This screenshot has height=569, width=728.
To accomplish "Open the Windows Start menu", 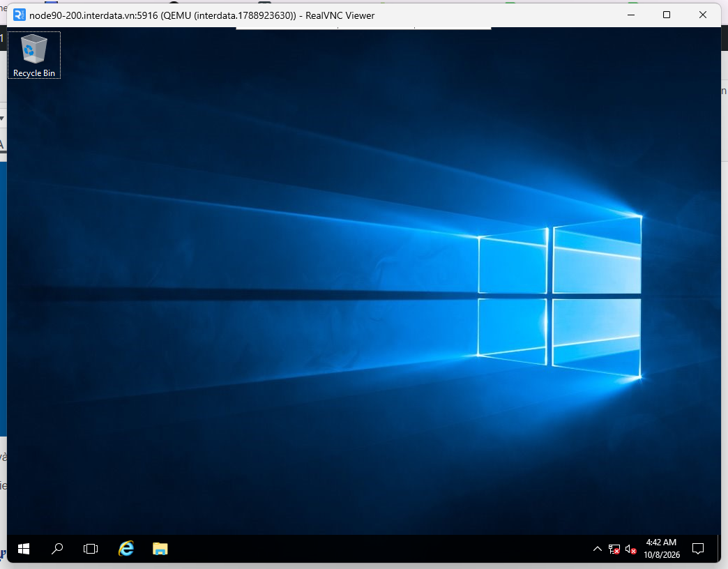I will click(24, 549).
